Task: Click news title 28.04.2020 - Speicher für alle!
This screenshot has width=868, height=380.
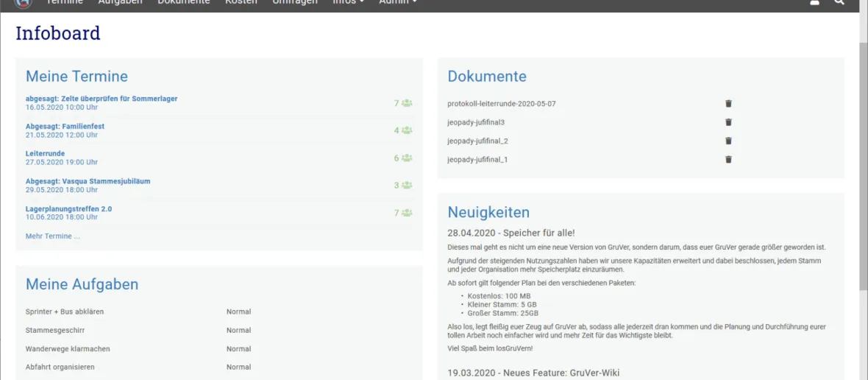Action: click(x=511, y=233)
